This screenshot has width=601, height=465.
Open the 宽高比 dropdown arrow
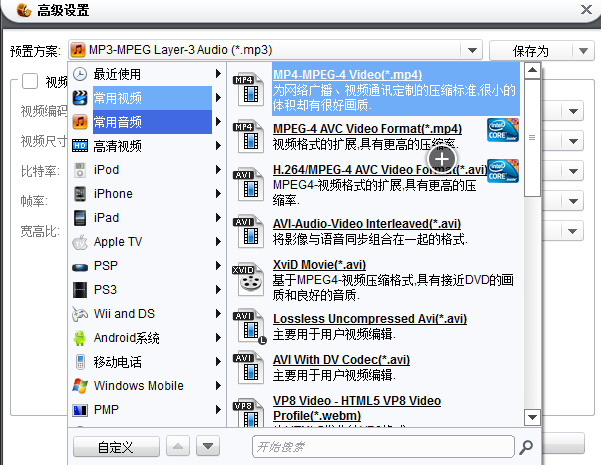(x=573, y=231)
